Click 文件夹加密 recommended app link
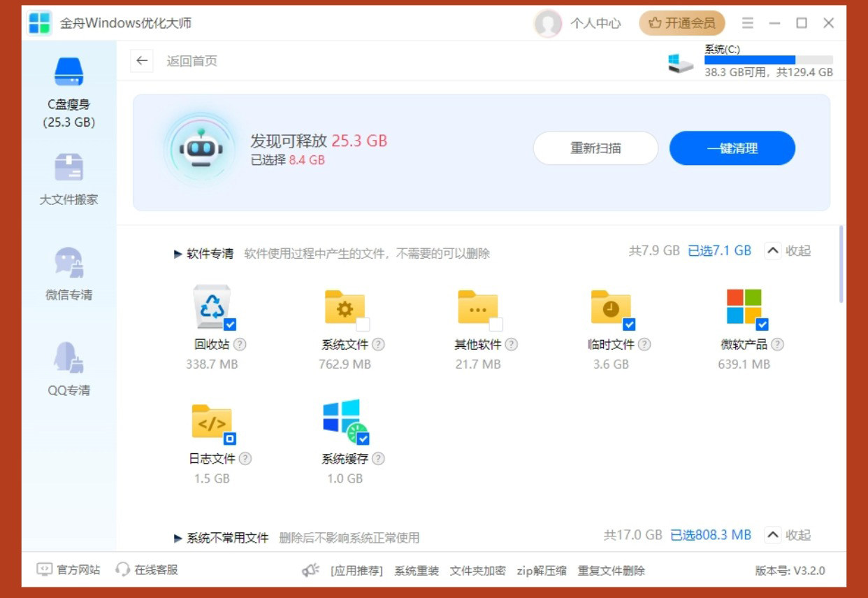The image size is (868, 598). pyautogui.click(x=478, y=571)
